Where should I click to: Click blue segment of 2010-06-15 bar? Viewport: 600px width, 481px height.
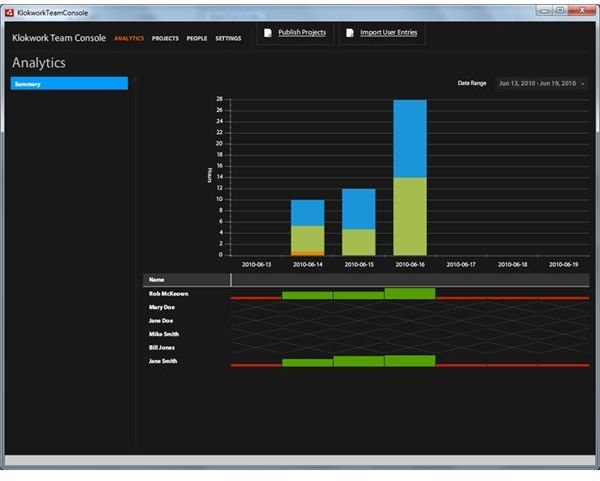359,209
